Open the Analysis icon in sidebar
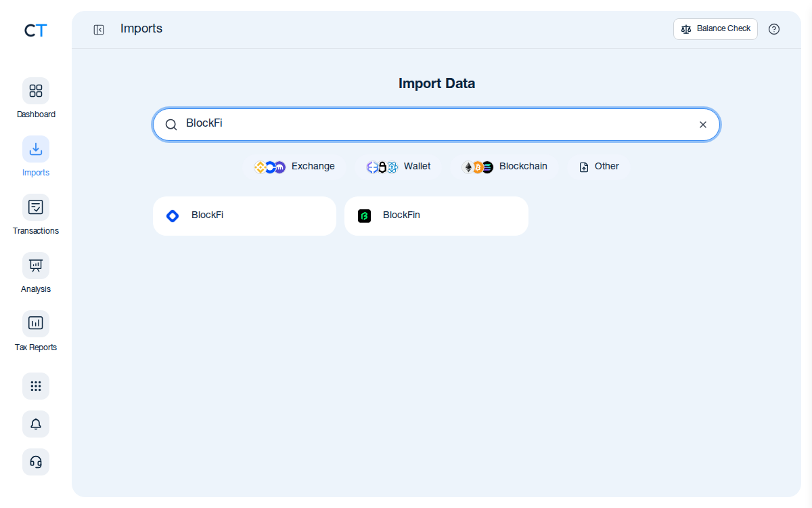Viewport: 812px width, 508px height. tap(36, 266)
